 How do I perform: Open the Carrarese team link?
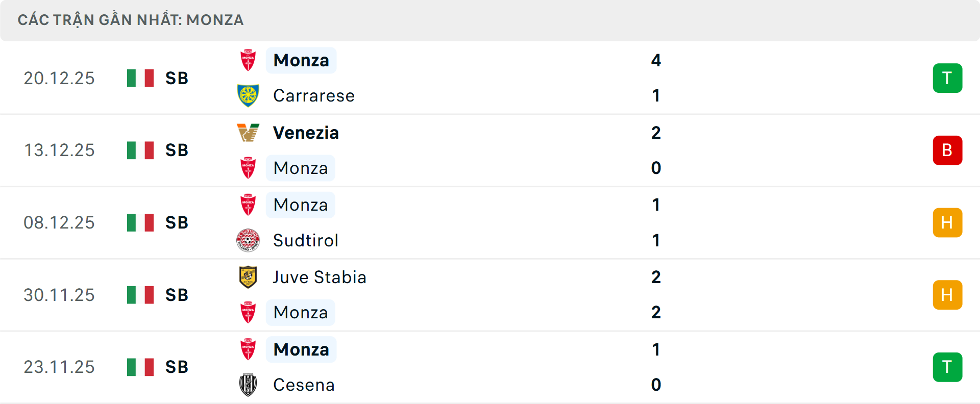[314, 96]
